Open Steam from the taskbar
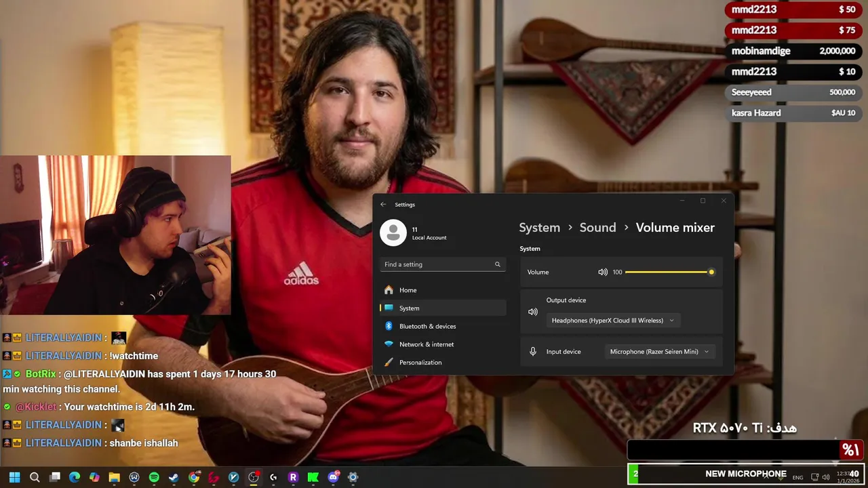Screen dimensions: 868x488 (x=174, y=477)
